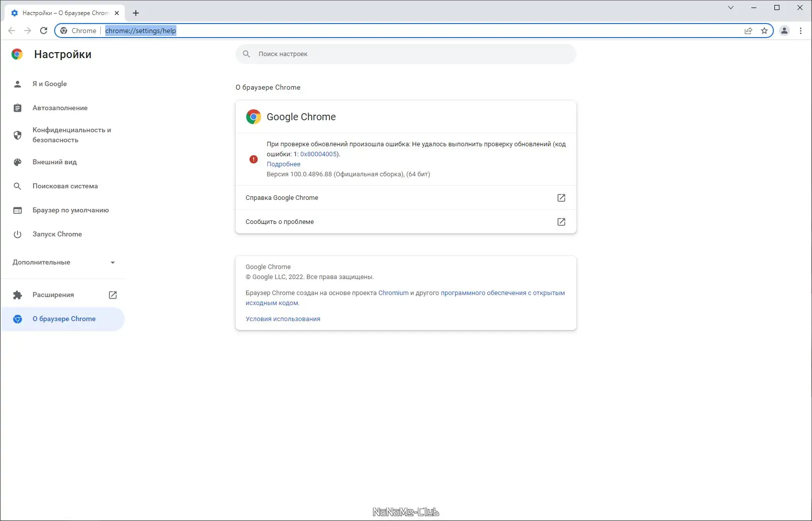Viewport: 812px width, 521px height.
Task: Click external link icon for Справка Google Chrome
Action: click(561, 197)
